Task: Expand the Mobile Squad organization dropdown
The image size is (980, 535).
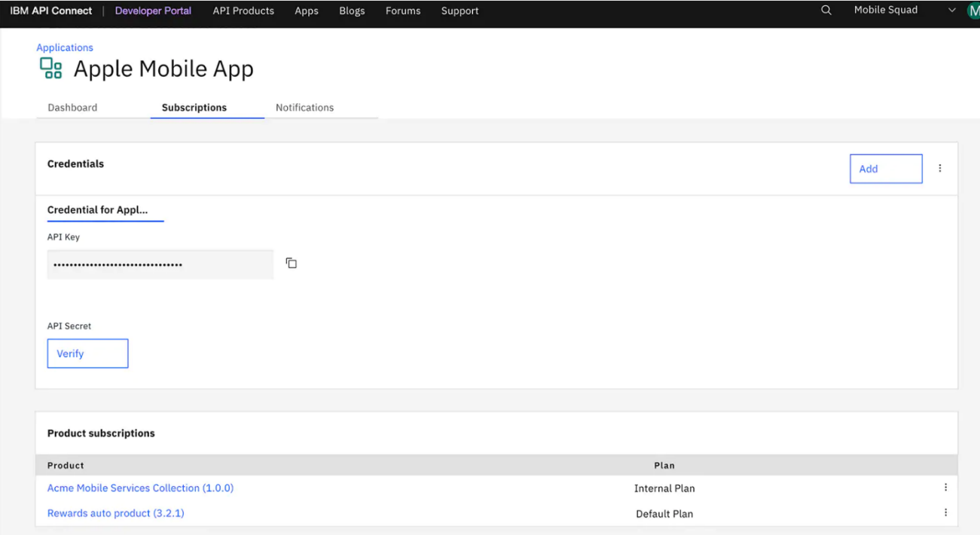Action: point(952,11)
